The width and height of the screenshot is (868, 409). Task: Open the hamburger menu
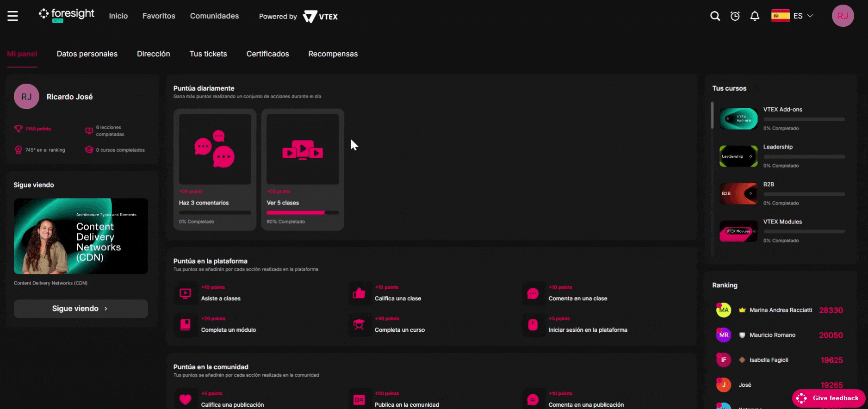(x=12, y=16)
